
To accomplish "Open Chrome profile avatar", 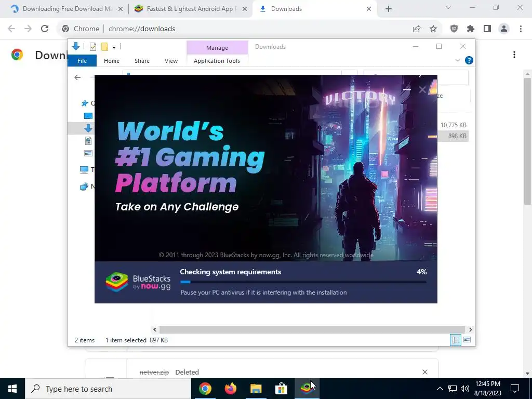I will click(x=504, y=29).
